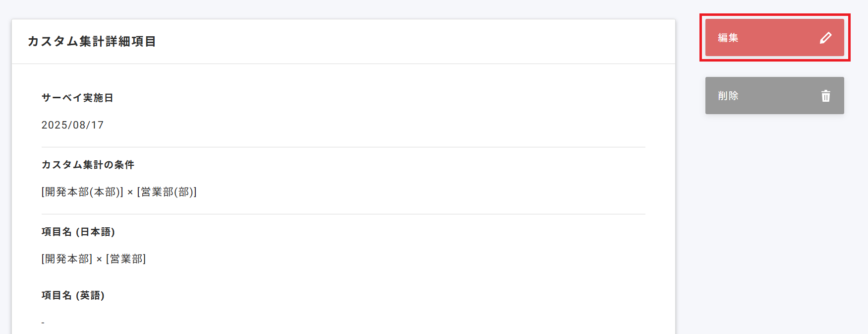Click the カスタム集計の条件 section heading

(x=87, y=165)
